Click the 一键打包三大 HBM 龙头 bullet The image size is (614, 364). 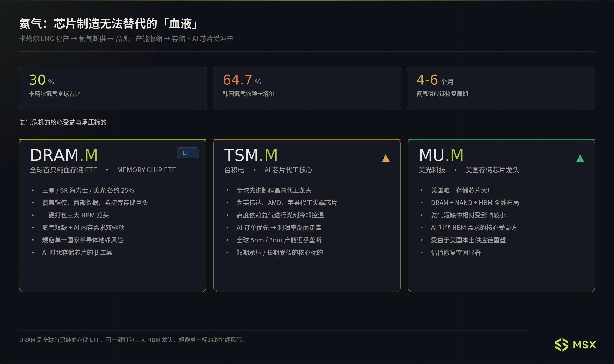[75, 215]
